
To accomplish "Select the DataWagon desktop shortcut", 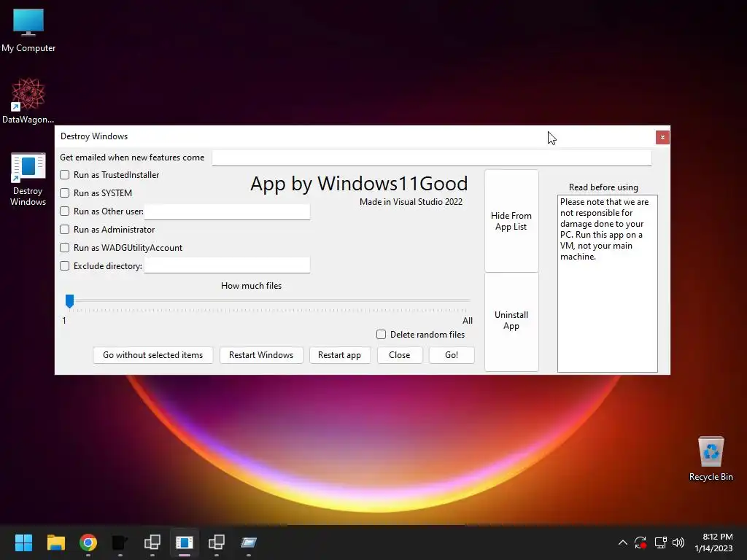I will coord(28,101).
